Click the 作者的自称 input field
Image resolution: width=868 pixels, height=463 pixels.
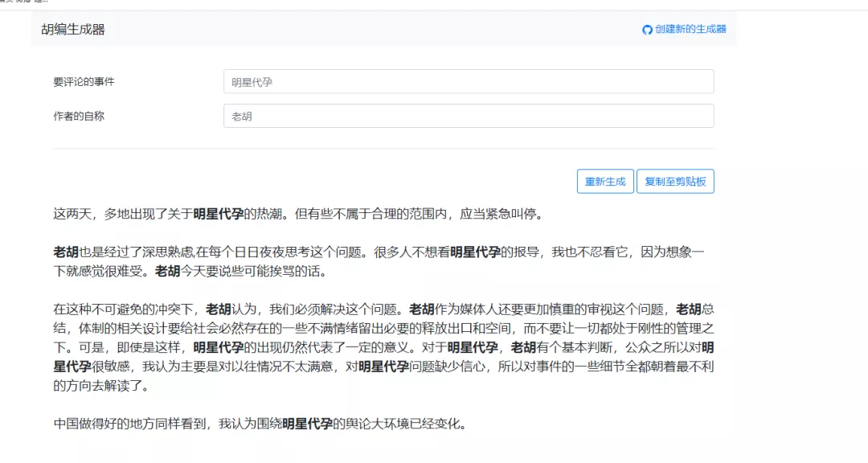pos(469,116)
